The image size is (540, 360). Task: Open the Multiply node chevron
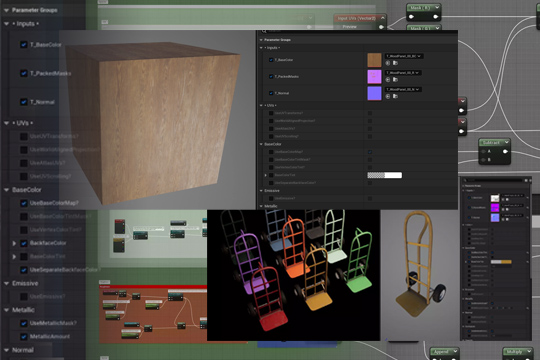[x=529, y=351]
